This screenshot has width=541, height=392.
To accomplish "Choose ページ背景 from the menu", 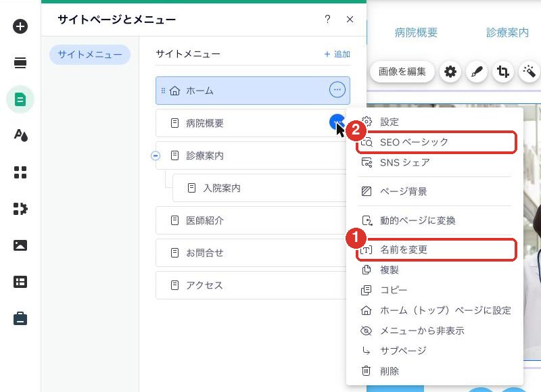I will click(x=435, y=191).
